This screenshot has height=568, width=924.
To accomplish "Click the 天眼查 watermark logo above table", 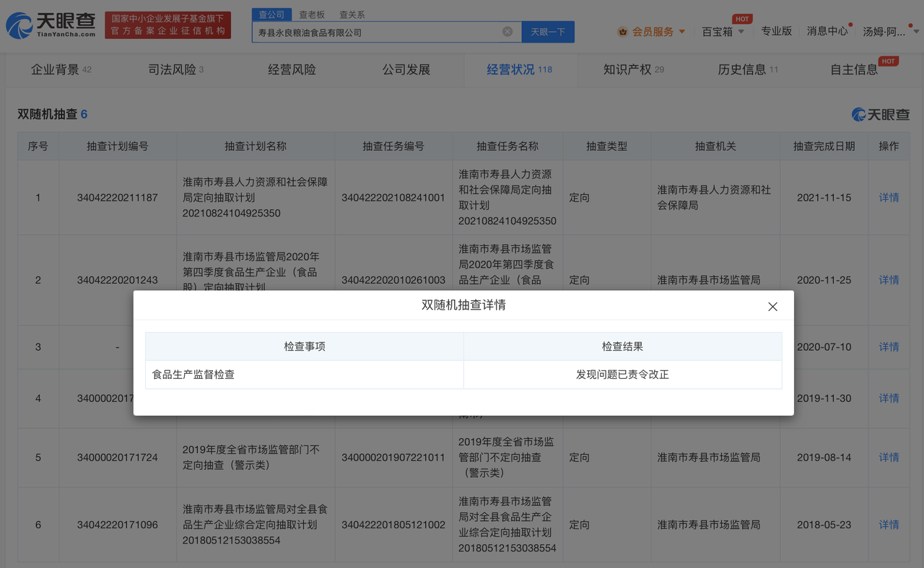I will [x=880, y=115].
